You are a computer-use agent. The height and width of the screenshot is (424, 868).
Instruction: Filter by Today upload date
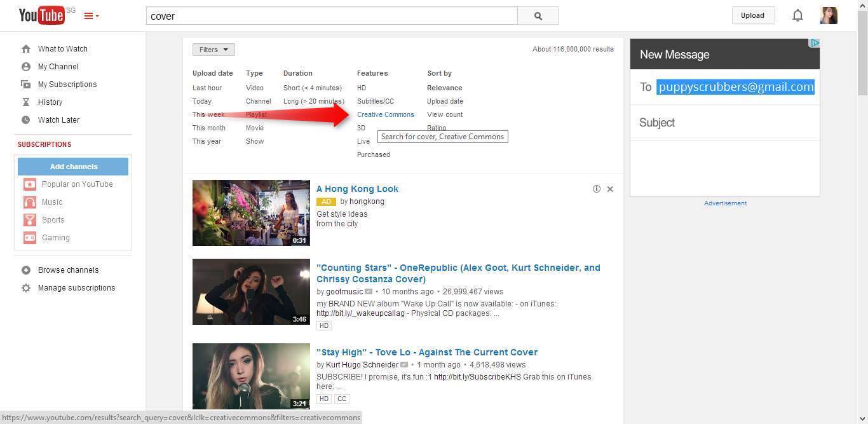click(x=202, y=102)
